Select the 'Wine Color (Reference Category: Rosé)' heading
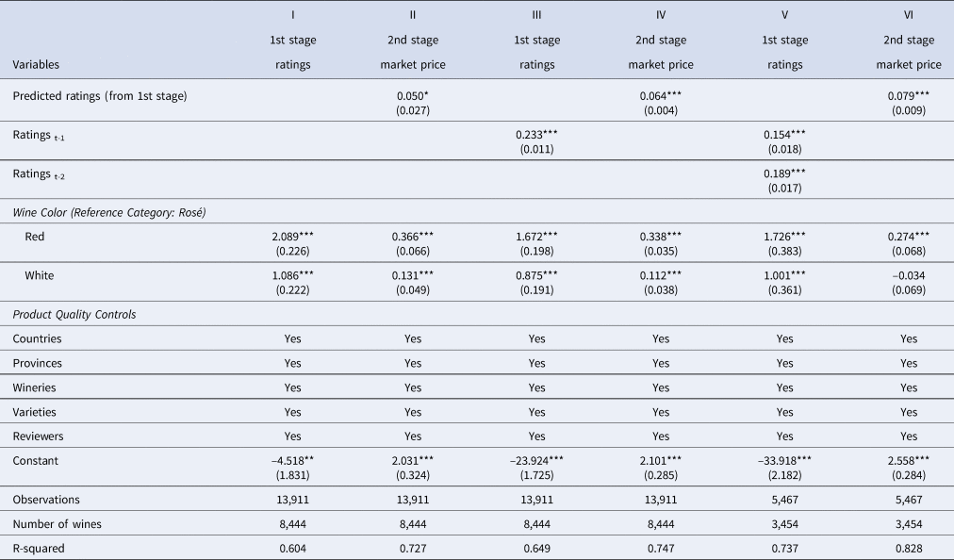Viewport: 954px width, 560px height. (x=109, y=213)
